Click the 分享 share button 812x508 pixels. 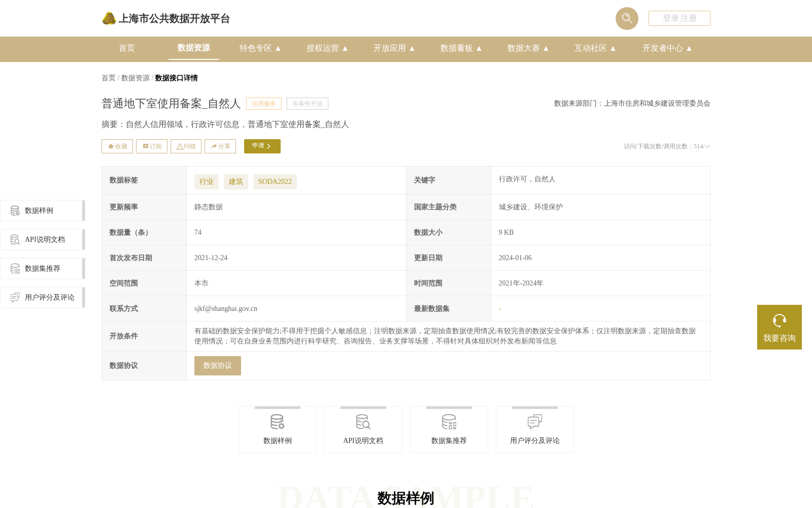coord(220,146)
